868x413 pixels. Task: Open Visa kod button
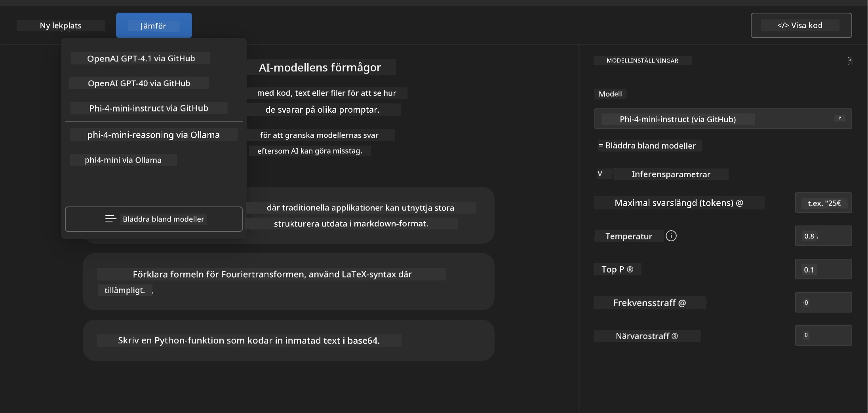pos(801,25)
